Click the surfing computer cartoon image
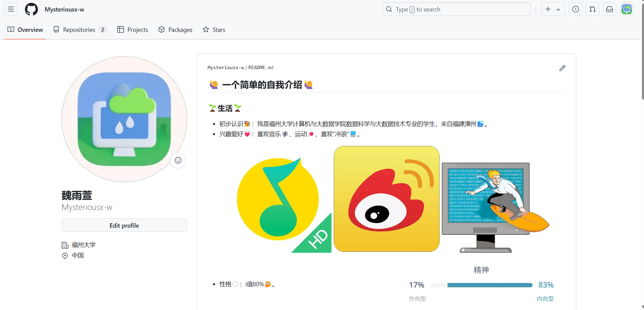 [x=495, y=208]
